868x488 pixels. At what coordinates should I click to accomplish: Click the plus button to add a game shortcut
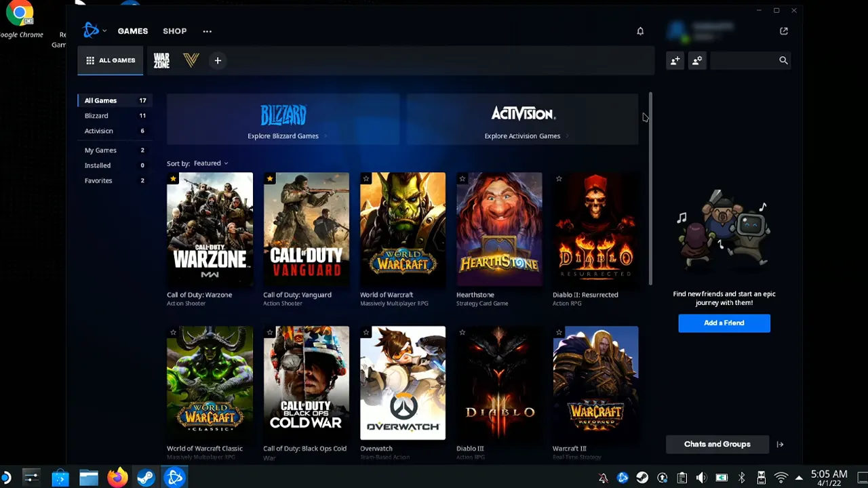pos(218,60)
